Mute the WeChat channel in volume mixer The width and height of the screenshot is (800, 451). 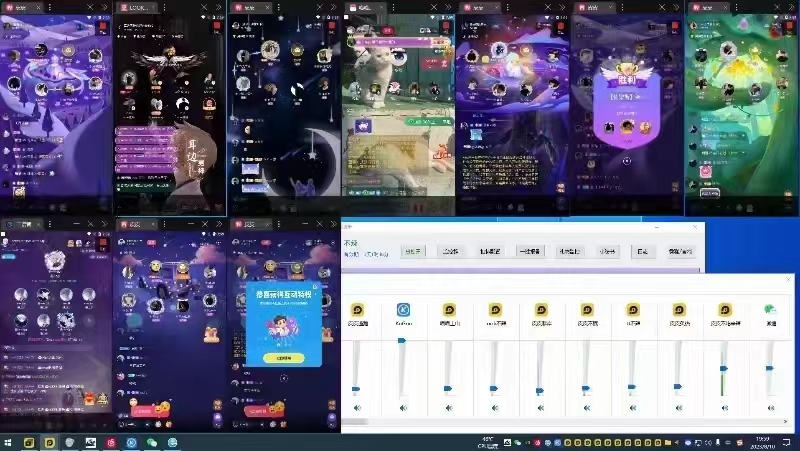coord(771,408)
